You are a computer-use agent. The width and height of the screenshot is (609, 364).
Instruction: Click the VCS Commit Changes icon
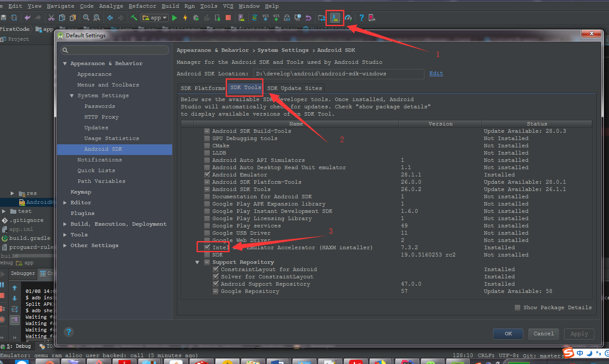tap(276, 18)
